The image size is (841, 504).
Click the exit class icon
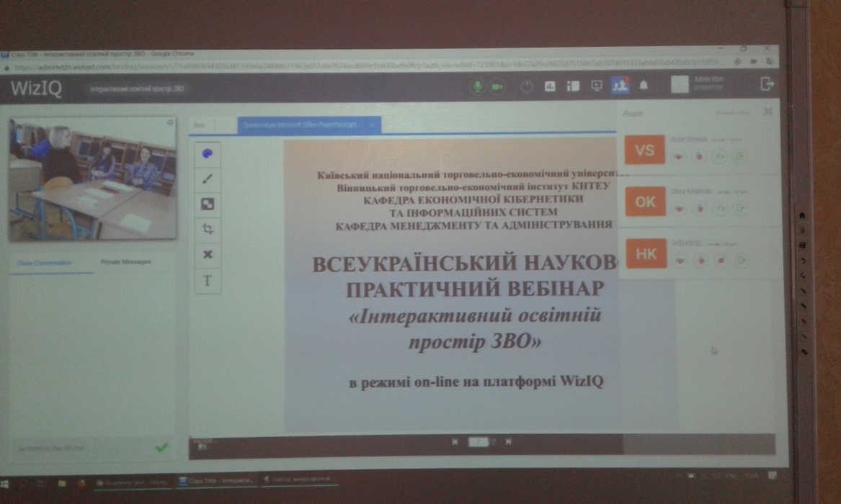(x=767, y=84)
